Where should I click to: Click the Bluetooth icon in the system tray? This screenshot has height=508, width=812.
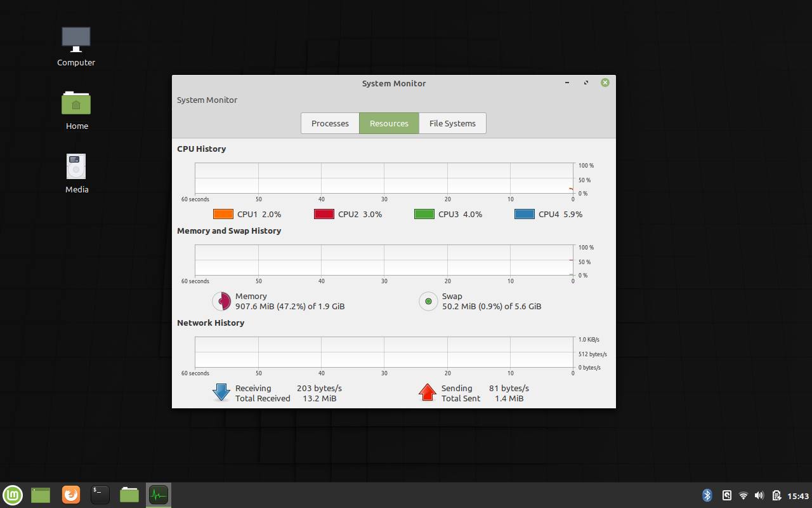707,495
